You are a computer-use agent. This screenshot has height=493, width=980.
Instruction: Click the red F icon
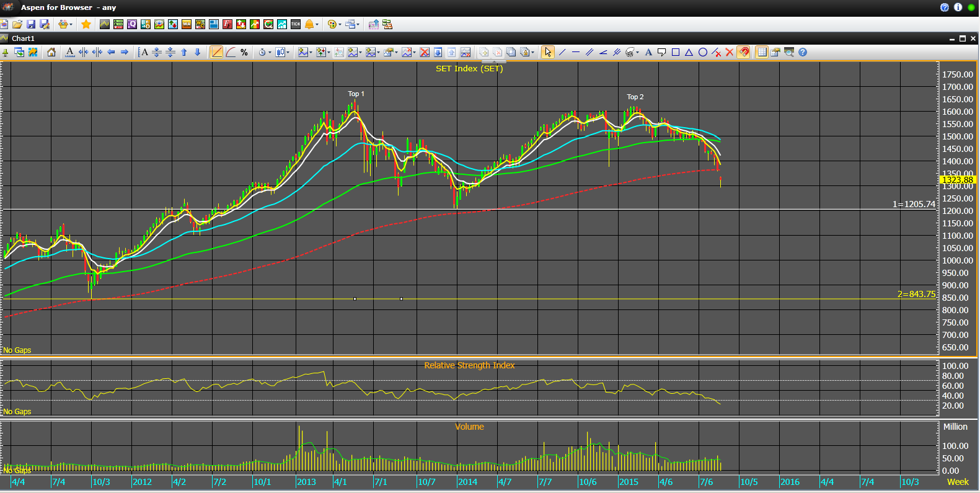(x=227, y=24)
